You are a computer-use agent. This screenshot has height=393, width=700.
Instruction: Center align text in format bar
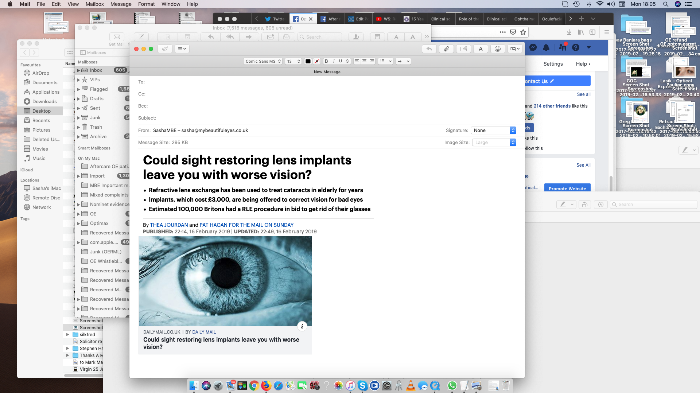[x=364, y=61]
